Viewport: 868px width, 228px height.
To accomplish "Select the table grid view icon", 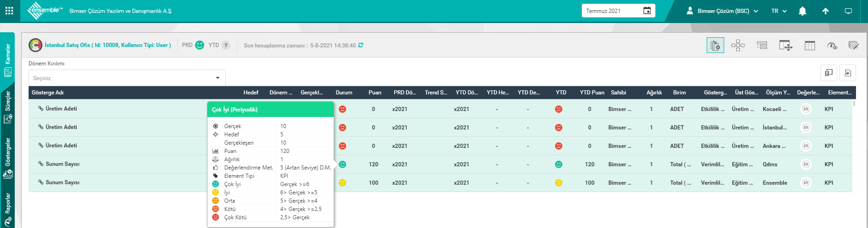I will tap(809, 45).
